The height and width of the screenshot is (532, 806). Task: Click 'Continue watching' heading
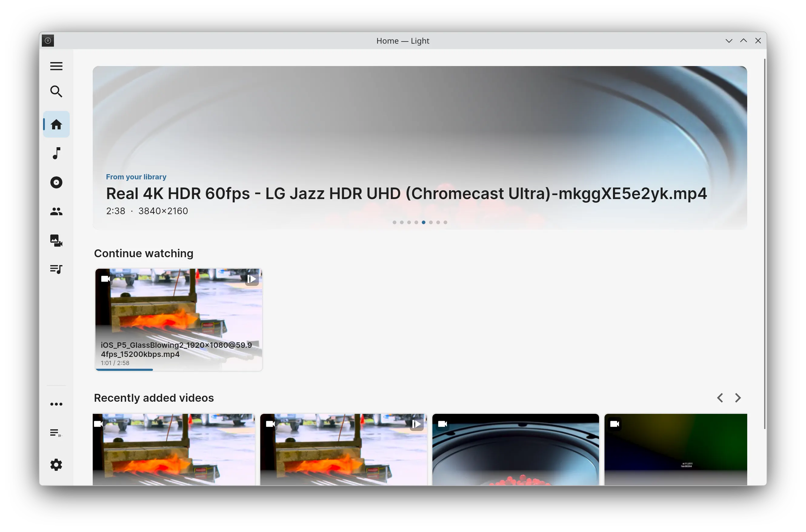(144, 254)
